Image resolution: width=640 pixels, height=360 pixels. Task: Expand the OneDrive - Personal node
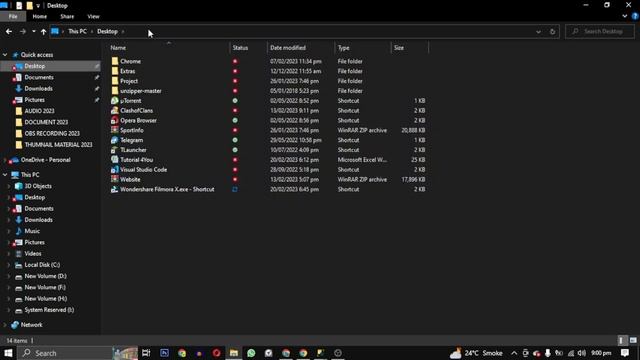5,160
